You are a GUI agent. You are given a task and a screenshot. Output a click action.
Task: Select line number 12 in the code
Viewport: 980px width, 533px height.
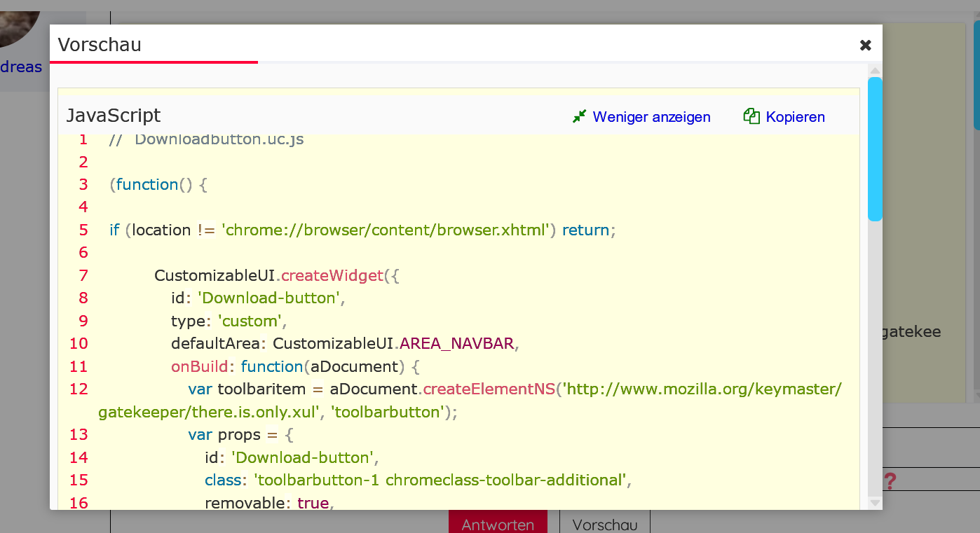pos(79,389)
